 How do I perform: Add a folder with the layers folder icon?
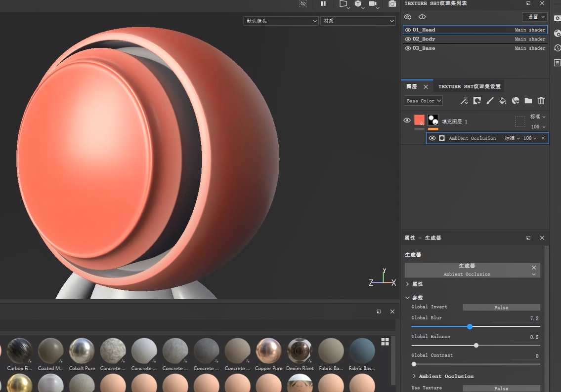[528, 101]
